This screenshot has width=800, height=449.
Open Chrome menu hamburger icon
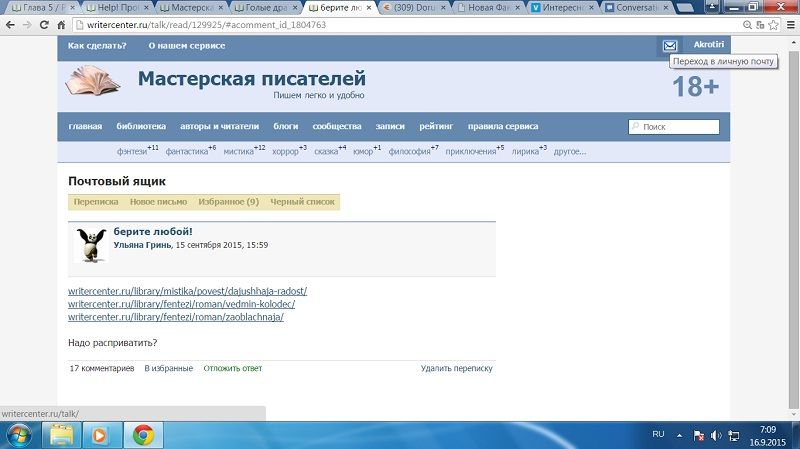click(786, 23)
